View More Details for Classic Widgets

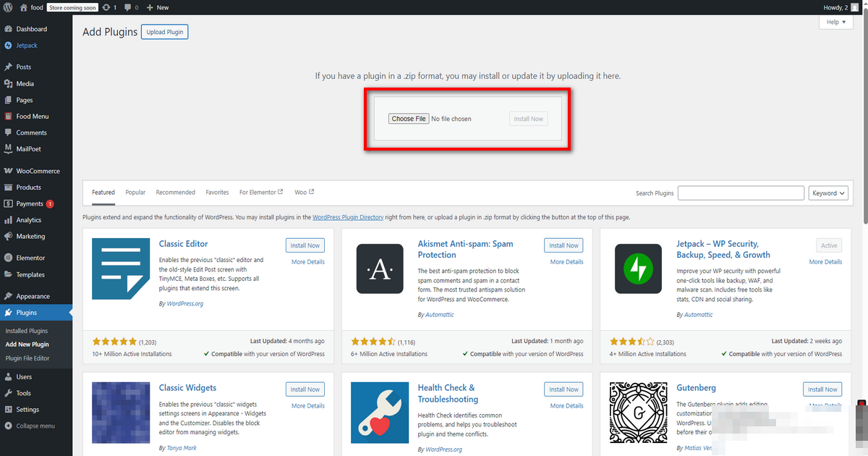(308, 406)
